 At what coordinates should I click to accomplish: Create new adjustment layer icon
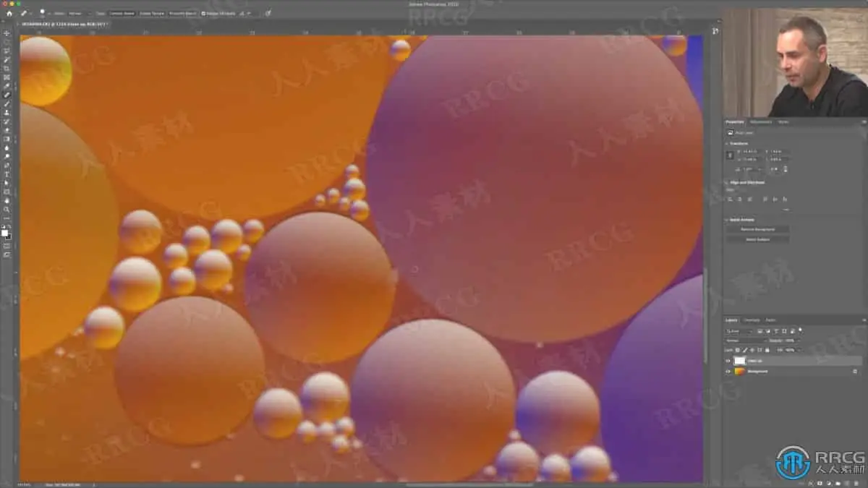[x=829, y=484]
